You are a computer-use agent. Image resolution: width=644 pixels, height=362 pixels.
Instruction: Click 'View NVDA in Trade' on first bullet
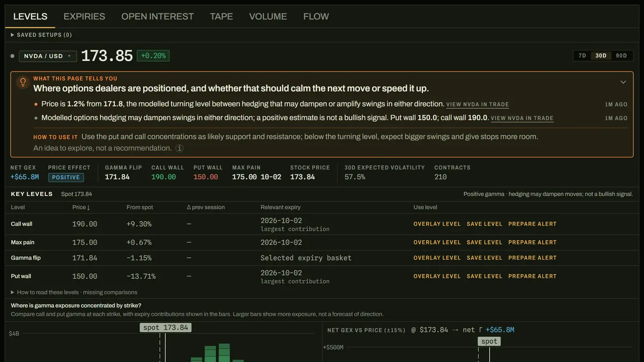[478, 105]
